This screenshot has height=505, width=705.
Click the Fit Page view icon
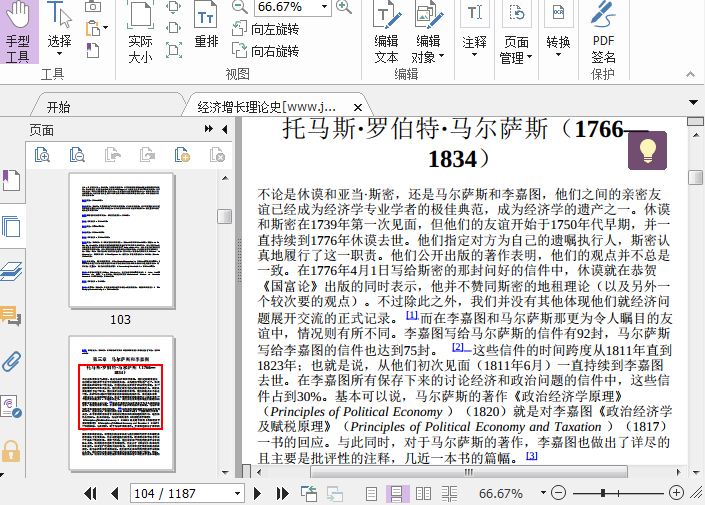tap(173, 6)
